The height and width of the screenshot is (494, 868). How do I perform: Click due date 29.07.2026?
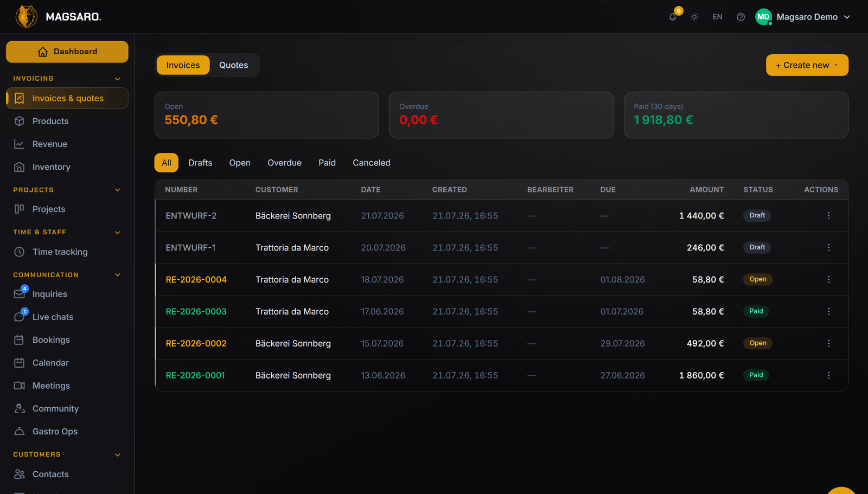tap(622, 343)
